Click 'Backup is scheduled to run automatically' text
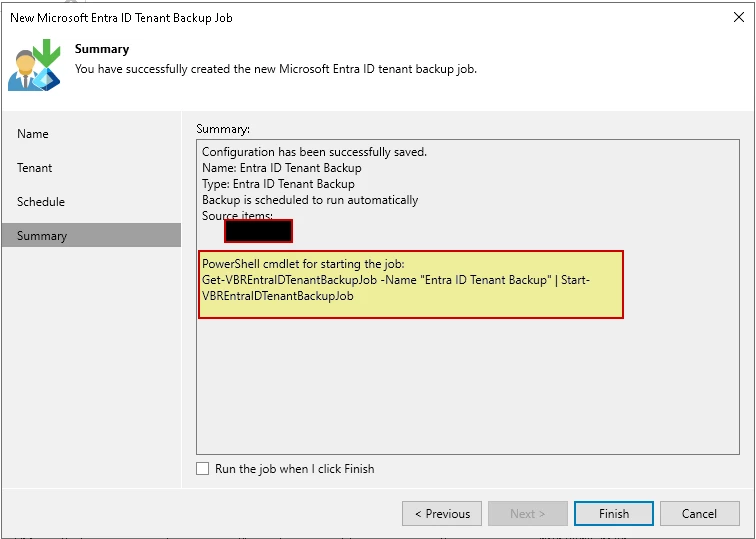756x539 pixels. coord(310,200)
